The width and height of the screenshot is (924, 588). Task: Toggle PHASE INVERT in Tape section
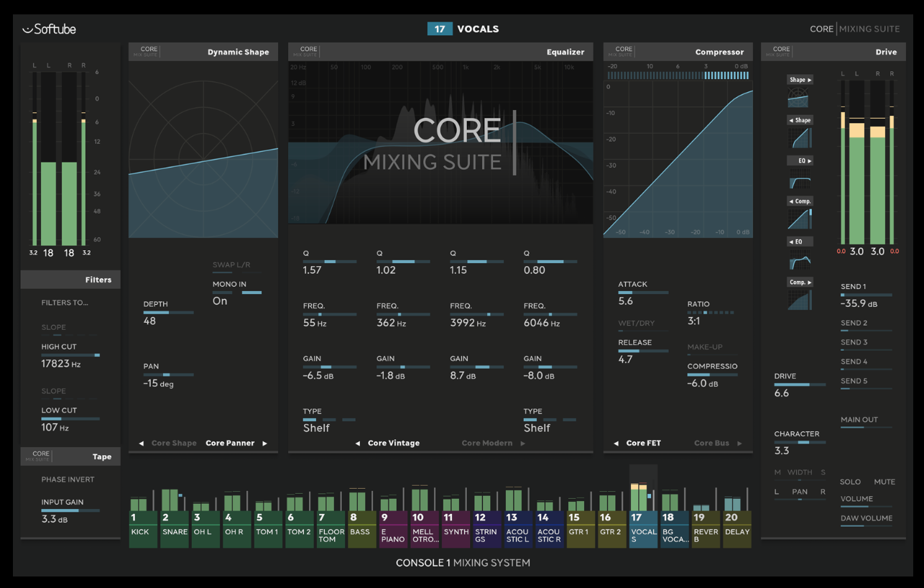[68, 479]
